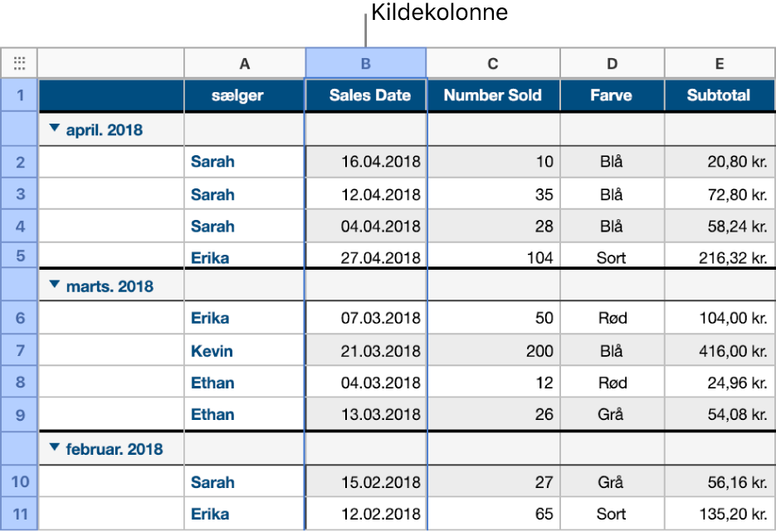
Task: Select the Farve column header cell
Action: [x=612, y=95]
